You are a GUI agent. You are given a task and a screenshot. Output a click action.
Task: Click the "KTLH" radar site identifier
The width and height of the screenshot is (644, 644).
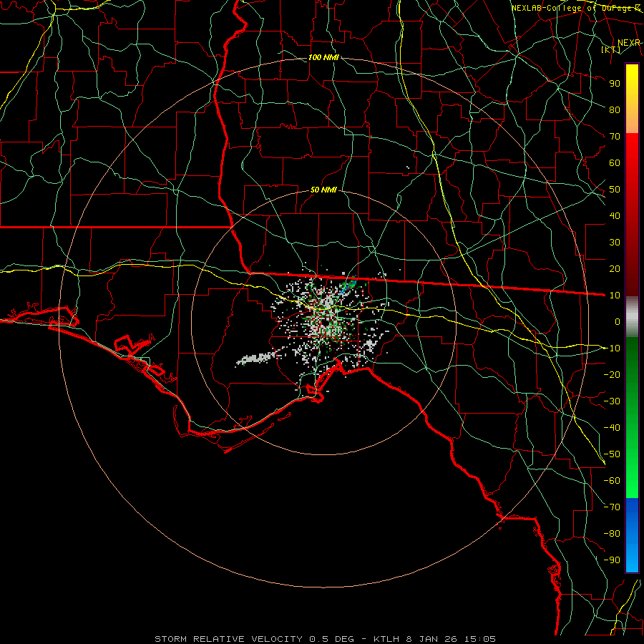(x=386, y=639)
